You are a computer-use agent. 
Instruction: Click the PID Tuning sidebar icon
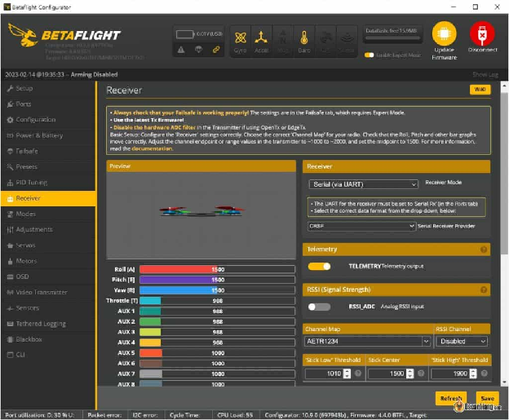10,183
